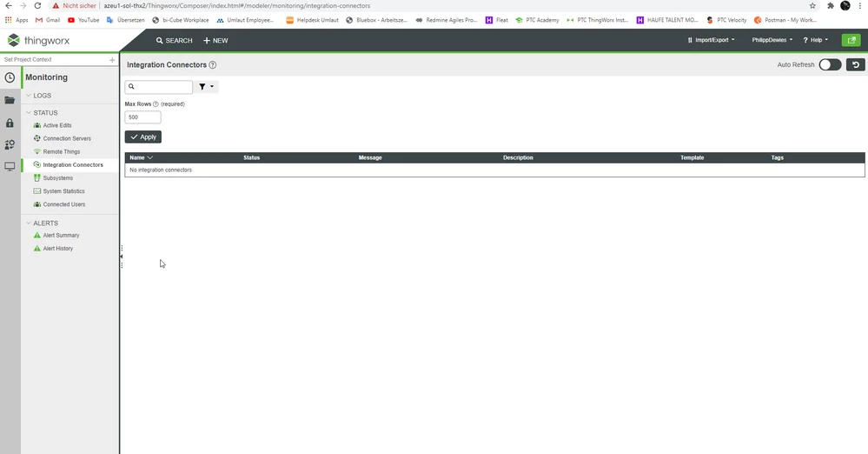Screen dimensions: 868x454
Task: Click the Max Rows input showing 500
Action: pyautogui.click(x=142, y=117)
